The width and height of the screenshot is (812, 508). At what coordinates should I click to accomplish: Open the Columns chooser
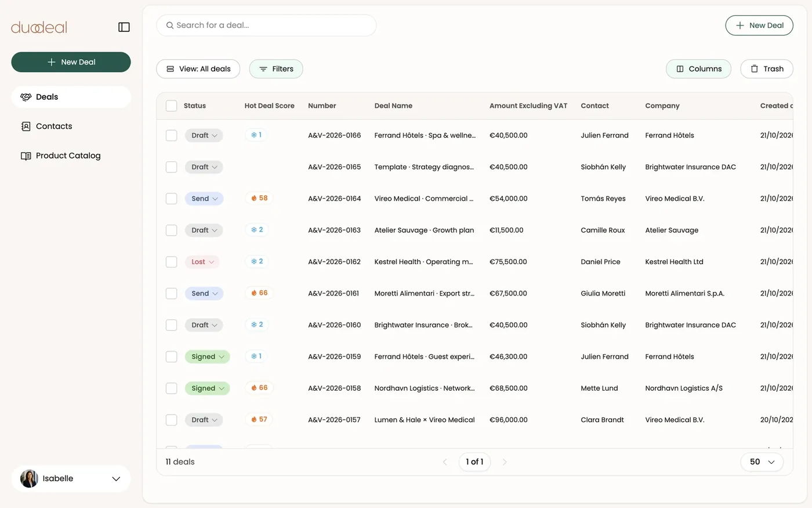(698, 69)
